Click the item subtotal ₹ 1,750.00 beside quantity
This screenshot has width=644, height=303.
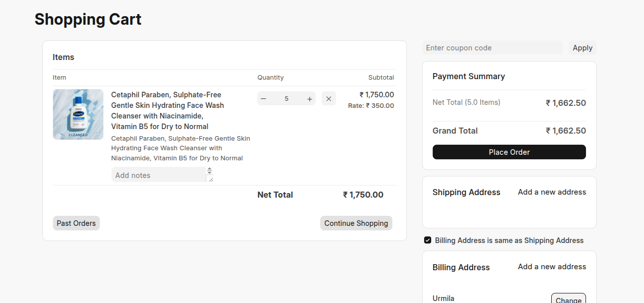377,95
